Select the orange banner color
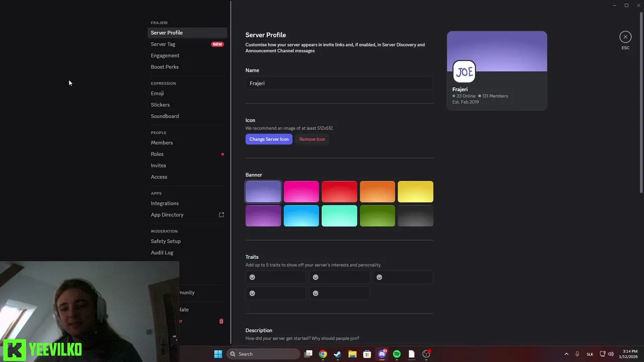The width and height of the screenshot is (644, 362). (x=377, y=192)
